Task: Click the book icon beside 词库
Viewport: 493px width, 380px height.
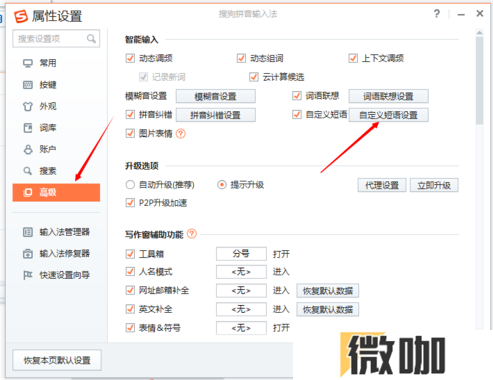Action: pos(28,128)
